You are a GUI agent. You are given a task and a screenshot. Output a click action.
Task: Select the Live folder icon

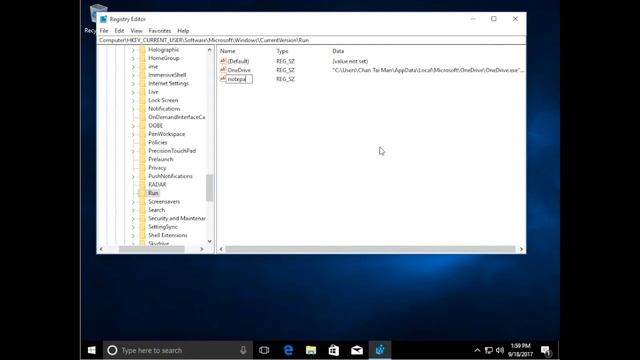tap(142, 92)
